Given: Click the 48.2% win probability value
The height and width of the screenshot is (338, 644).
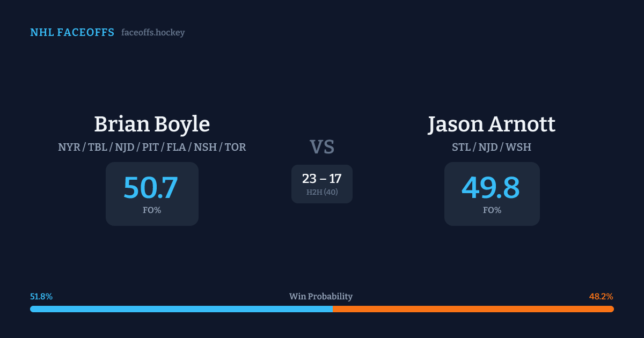Looking at the screenshot, I should point(601,297).
